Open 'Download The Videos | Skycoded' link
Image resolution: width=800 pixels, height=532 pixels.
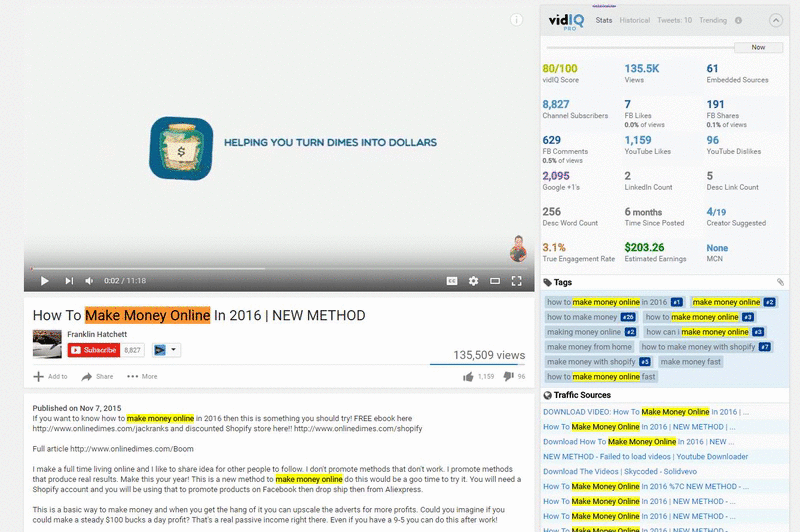click(x=620, y=471)
